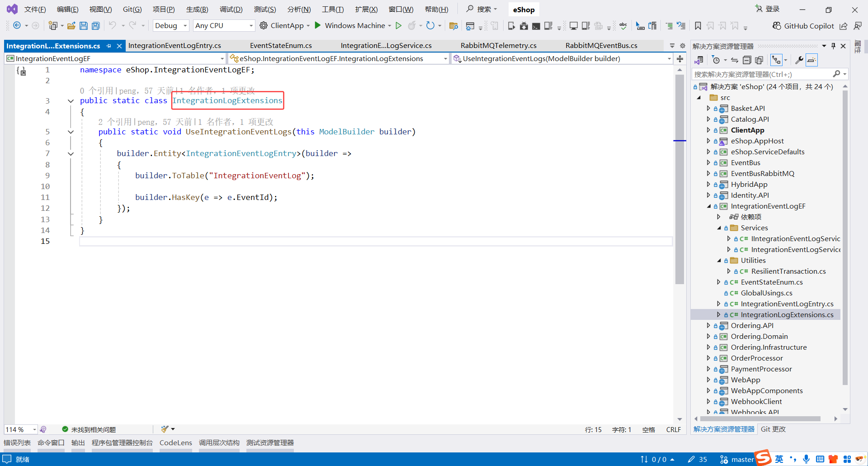868x466 pixels.
Task: Start without debugging using the outlined play icon
Action: [398, 26]
